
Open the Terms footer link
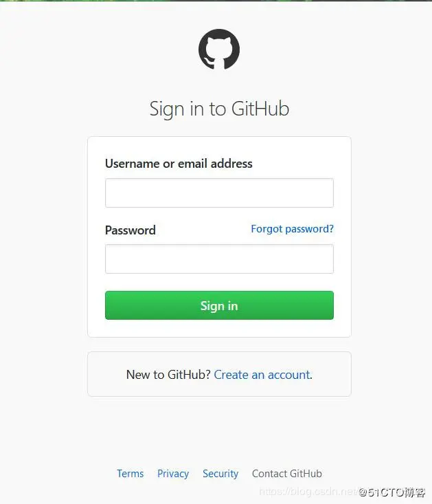click(130, 474)
